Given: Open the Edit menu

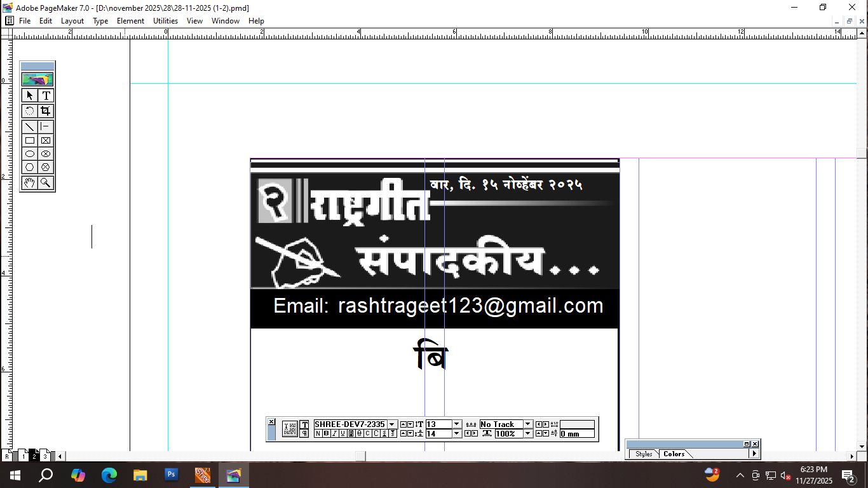Looking at the screenshot, I should [x=46, y=21].
